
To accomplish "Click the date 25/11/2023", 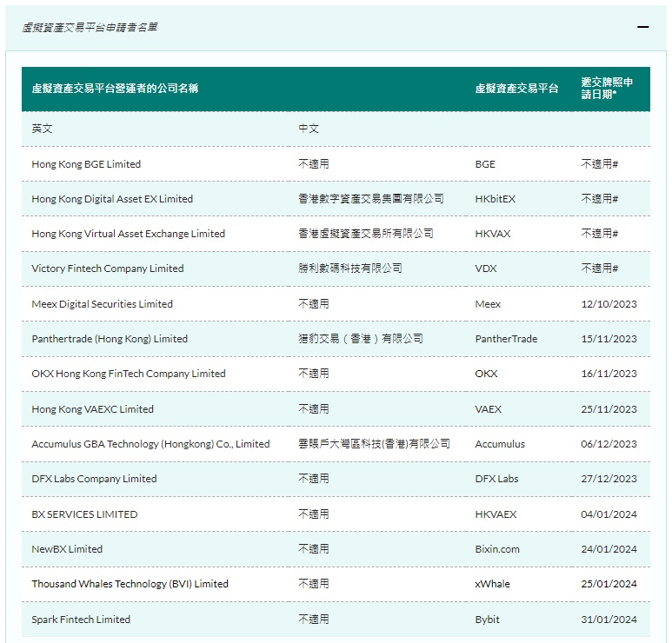I will pos(609,409).
